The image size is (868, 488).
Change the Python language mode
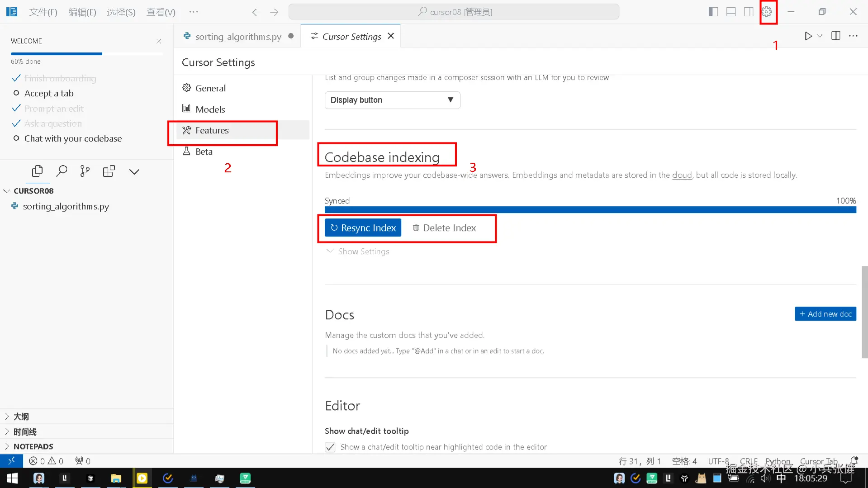click(778, 461)
